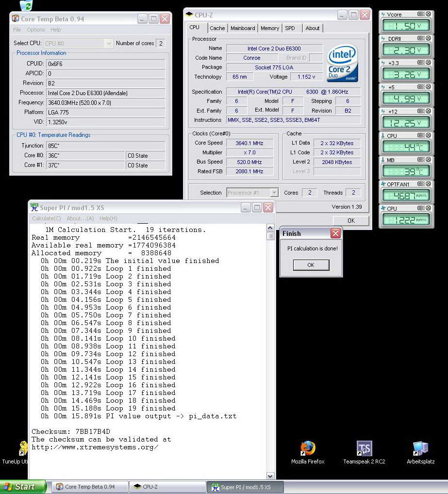The width and height of the screenshot is (448, 494).
Task: Open Super PI Calculate(C) menu
Action: (46, 218)
